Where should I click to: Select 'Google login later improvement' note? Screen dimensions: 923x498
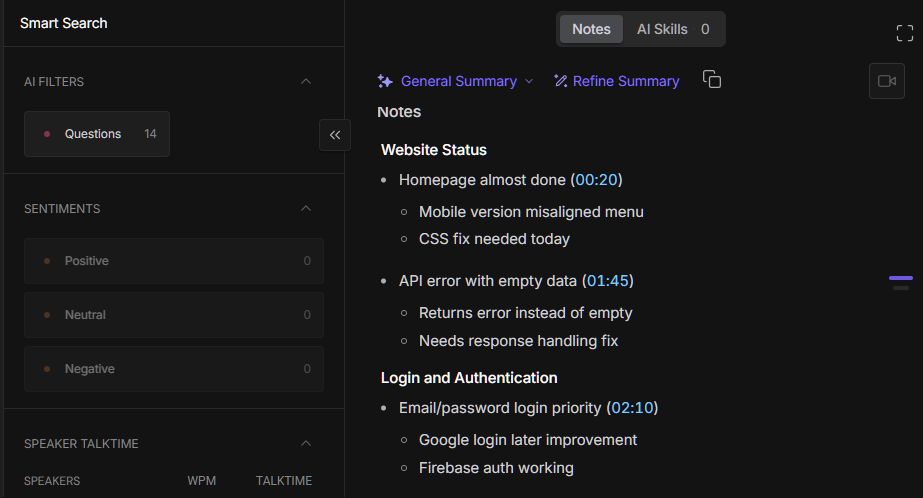(x=528, y=440)
